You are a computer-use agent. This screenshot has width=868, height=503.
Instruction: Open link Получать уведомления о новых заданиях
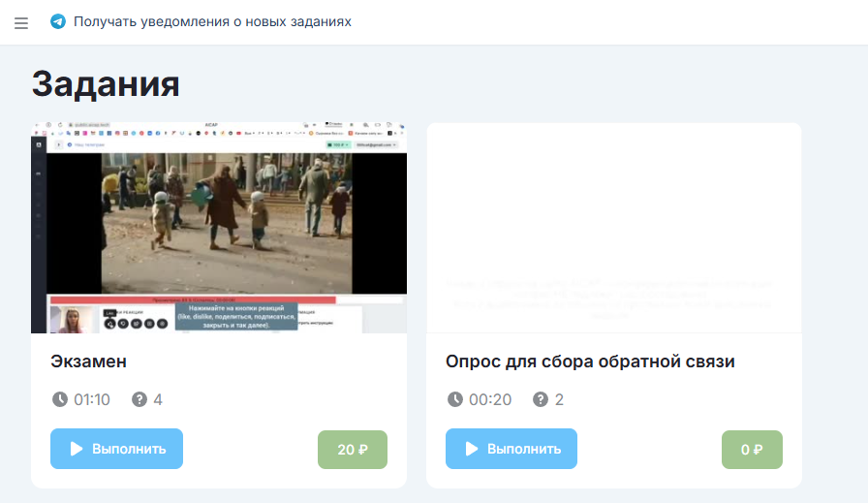pyautogui.click(x=212, y=21)
